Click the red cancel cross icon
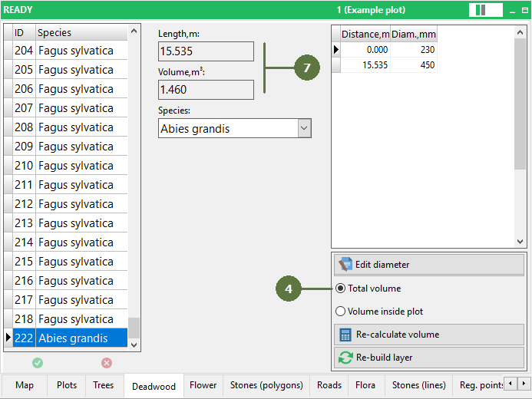 pos(107,363)
